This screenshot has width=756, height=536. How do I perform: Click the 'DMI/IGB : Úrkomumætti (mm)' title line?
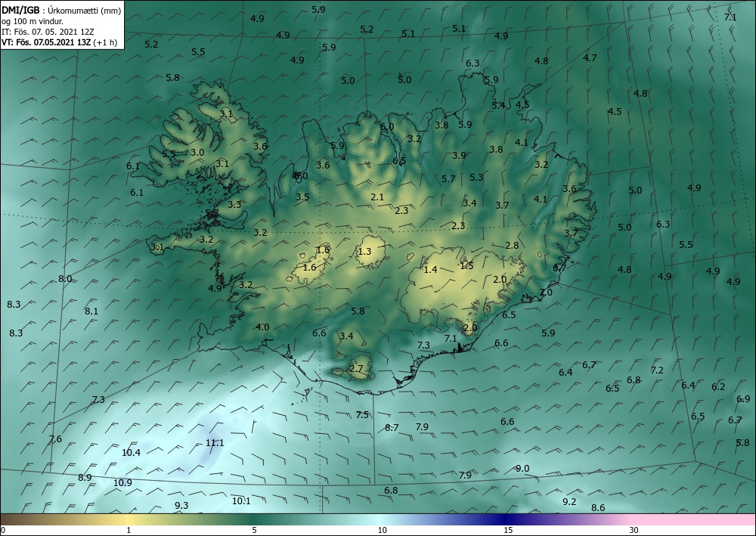click(61, 10)
